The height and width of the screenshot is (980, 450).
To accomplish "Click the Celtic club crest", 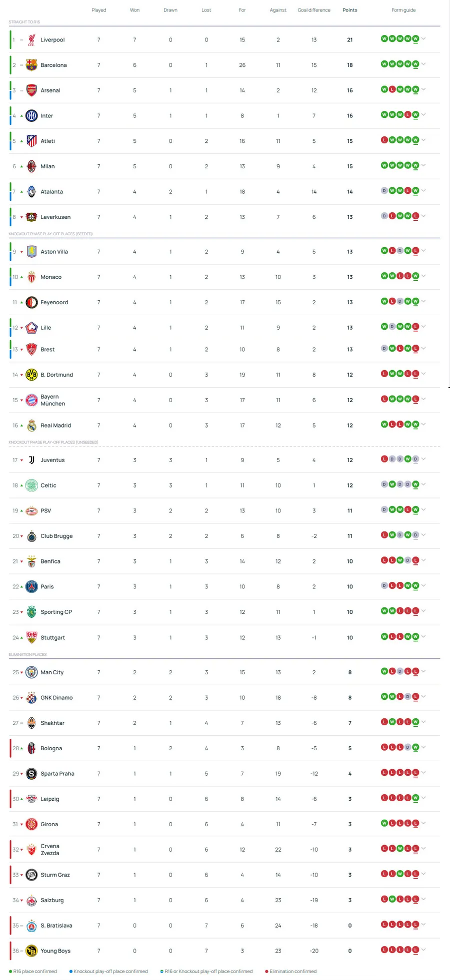I will click(31, 486).
